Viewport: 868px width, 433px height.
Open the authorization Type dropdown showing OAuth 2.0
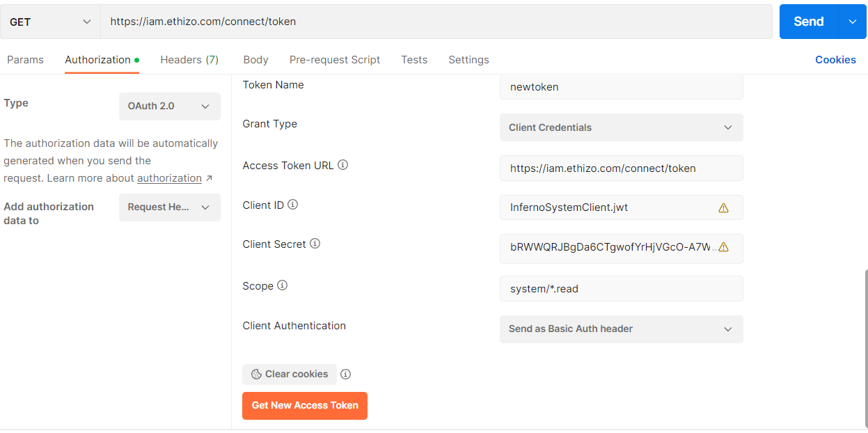[169, 106]
